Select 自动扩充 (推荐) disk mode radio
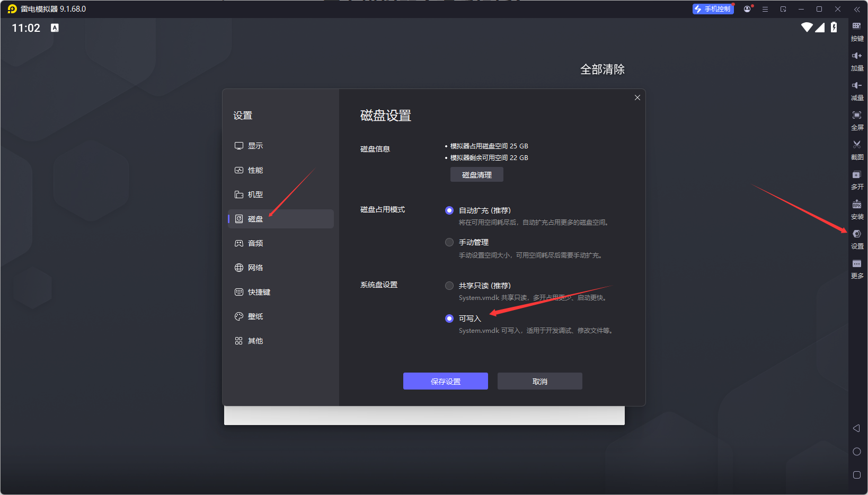 point(449,210)
